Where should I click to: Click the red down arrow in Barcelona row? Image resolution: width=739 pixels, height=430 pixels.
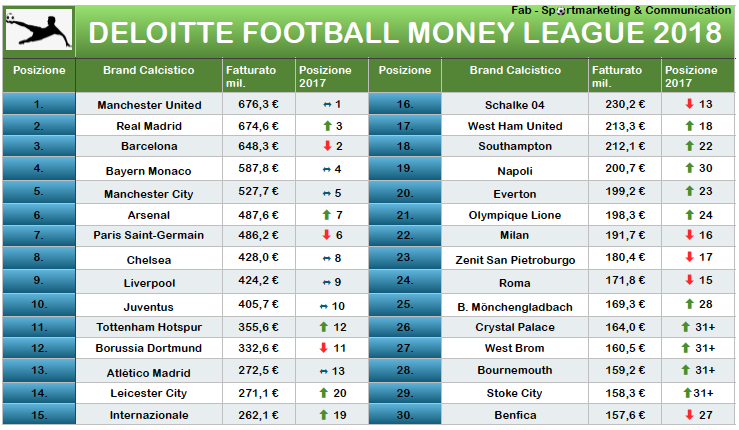click(x=328, y=146)
